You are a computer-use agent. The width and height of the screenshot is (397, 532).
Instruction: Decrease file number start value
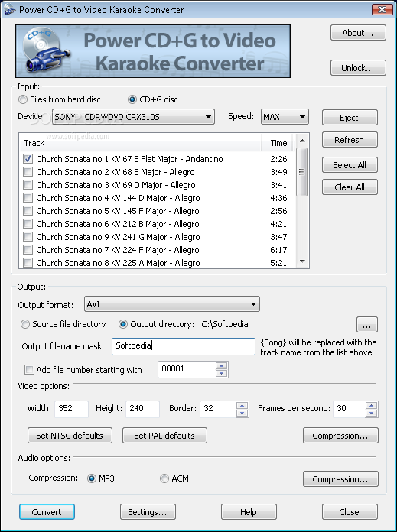221,373
